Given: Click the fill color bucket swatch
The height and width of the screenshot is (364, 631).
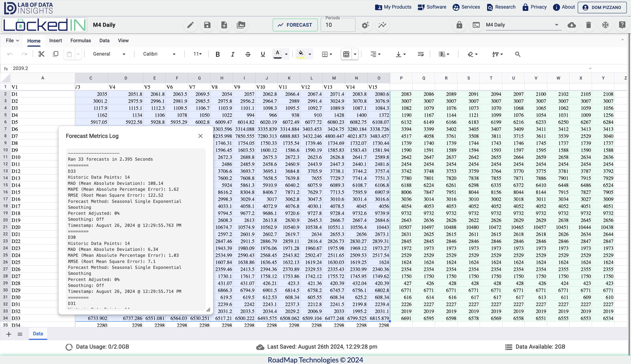Looking at the screenshot, I should pyautogui.click(x=301, y=54).
